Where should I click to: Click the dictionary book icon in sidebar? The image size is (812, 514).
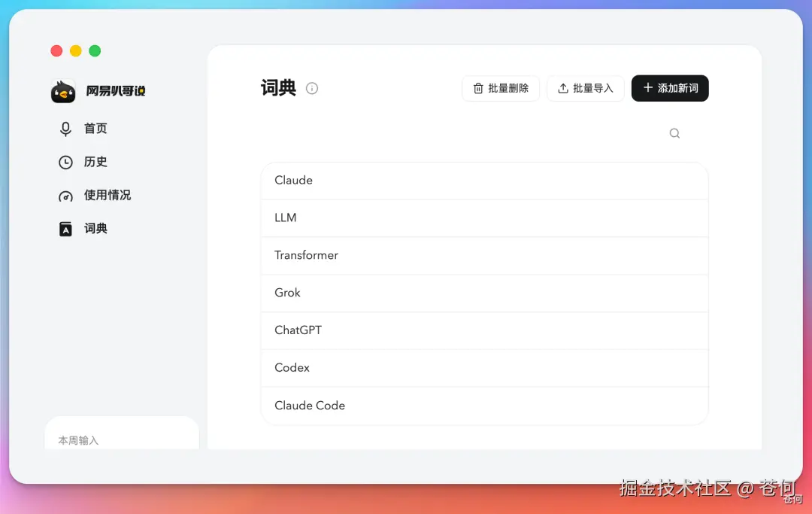point(65,229)
